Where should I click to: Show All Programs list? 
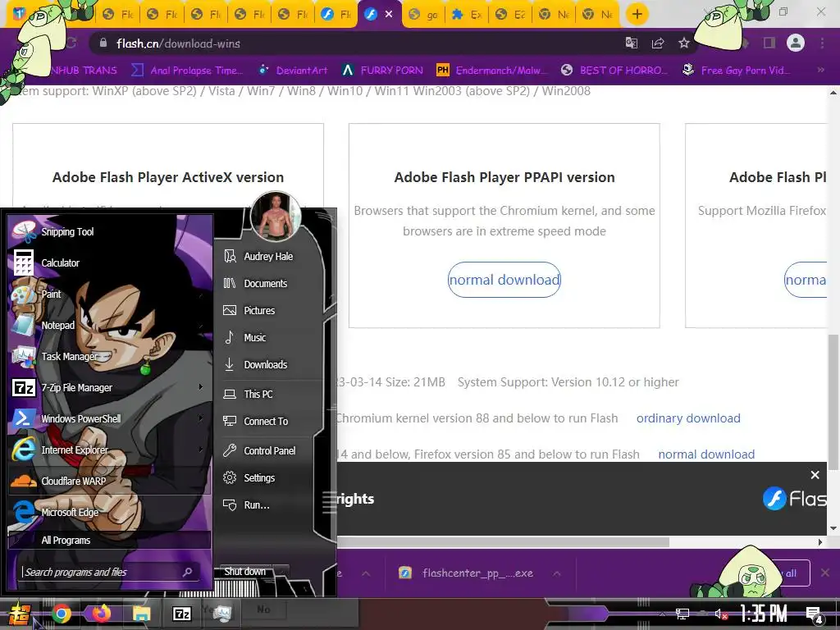pos(110,540)
